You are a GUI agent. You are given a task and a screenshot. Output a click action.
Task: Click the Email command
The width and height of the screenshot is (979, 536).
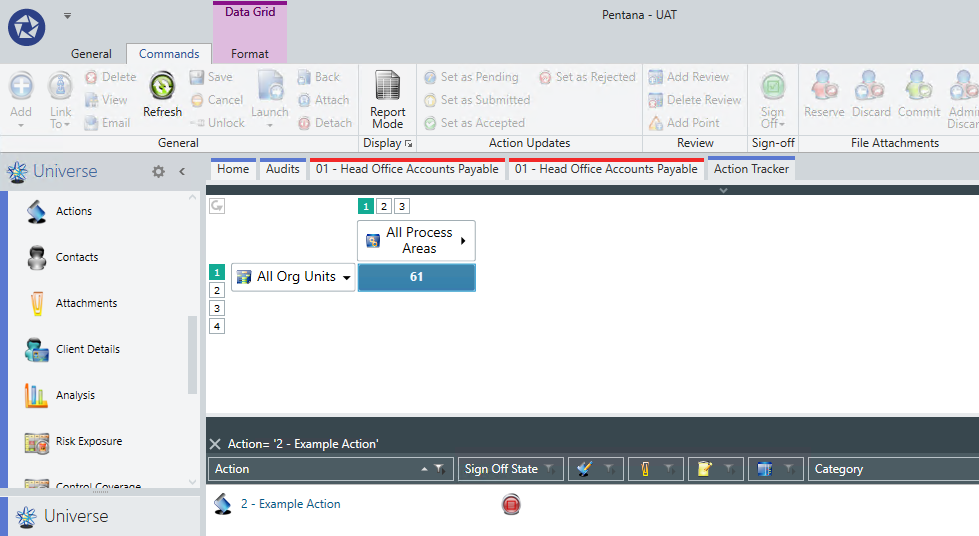coord(107,123)
